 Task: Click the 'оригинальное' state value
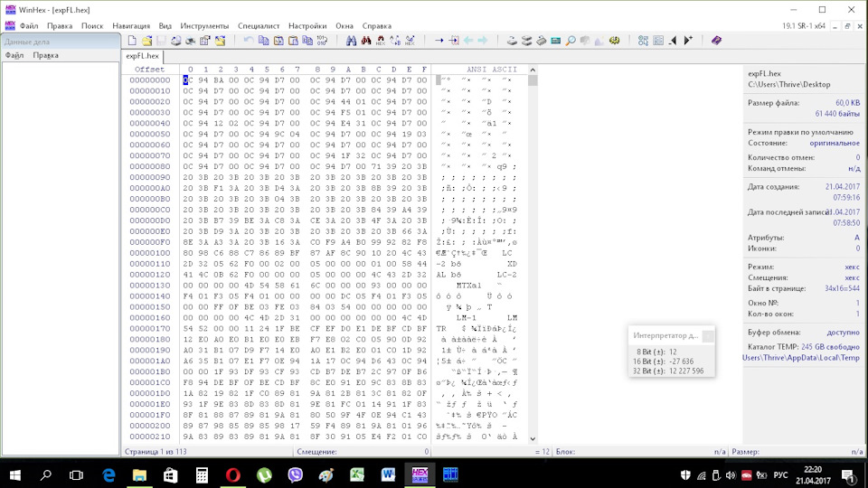835,143
